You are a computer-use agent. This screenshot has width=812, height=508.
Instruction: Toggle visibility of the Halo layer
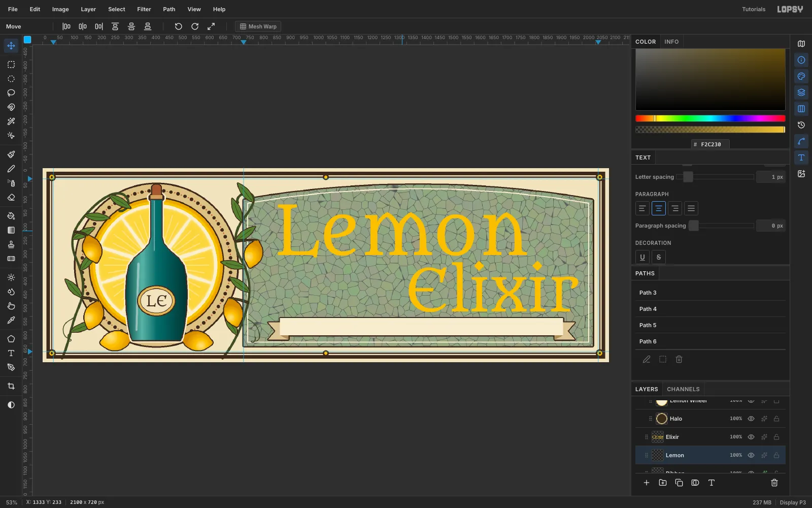(751, 419)
